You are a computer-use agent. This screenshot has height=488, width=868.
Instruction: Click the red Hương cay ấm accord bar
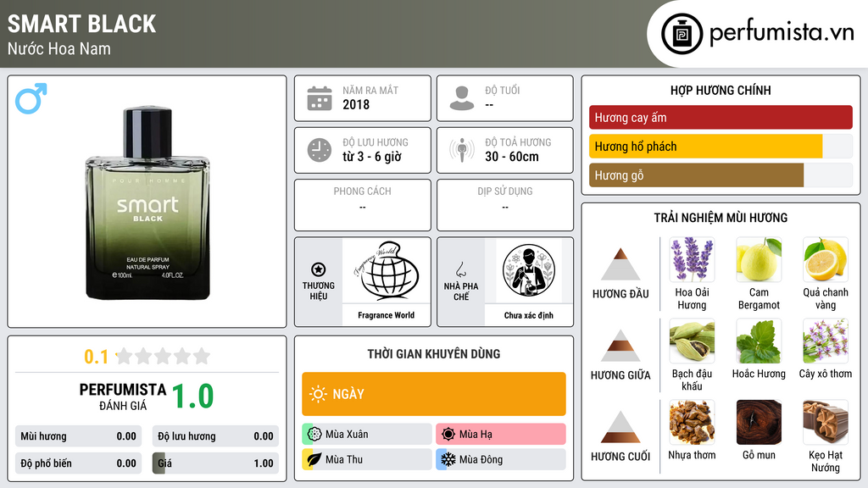[x=721, y=117]
